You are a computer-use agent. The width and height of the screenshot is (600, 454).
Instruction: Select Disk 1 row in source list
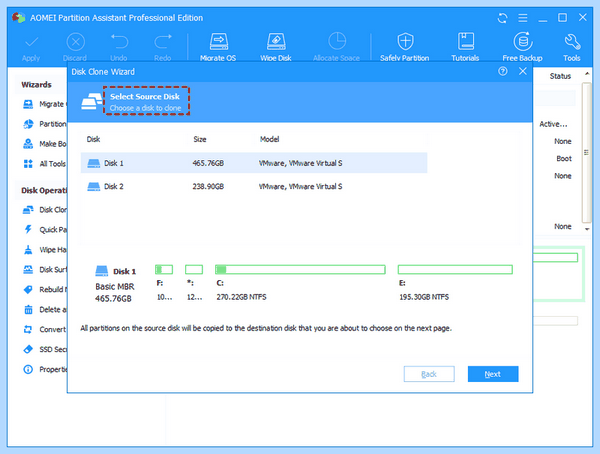[254, 163]
